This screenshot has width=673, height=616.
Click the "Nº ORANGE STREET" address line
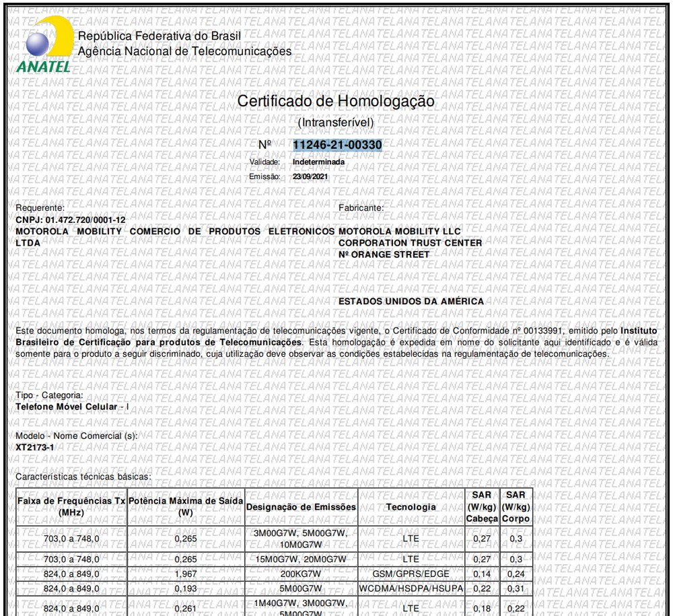tap(384, 255)
